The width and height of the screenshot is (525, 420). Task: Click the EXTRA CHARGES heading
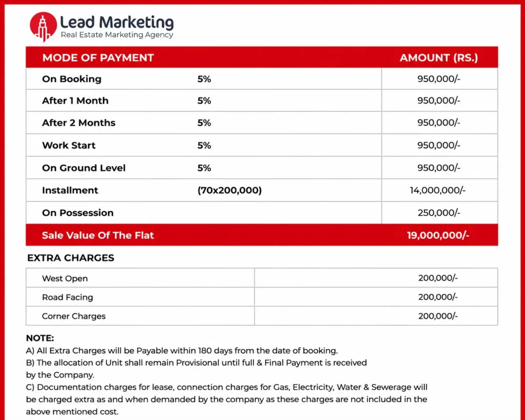(x=71, y=258)
